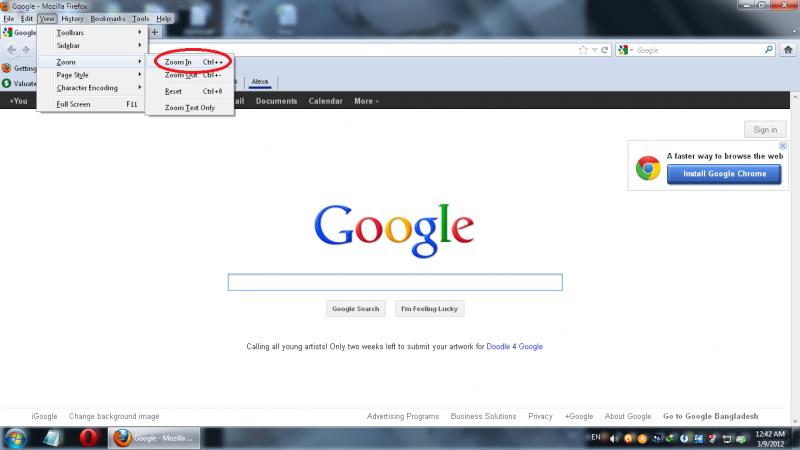The image size is (800, 450).
Task: Open the More dropdown in Google bar
Action: click(x=365, y=101)
